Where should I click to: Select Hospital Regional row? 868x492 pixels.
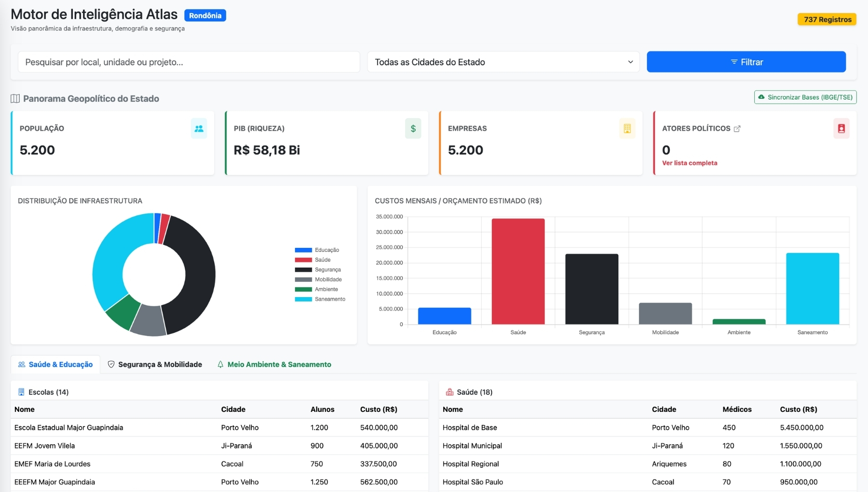(x=648, y=464)
